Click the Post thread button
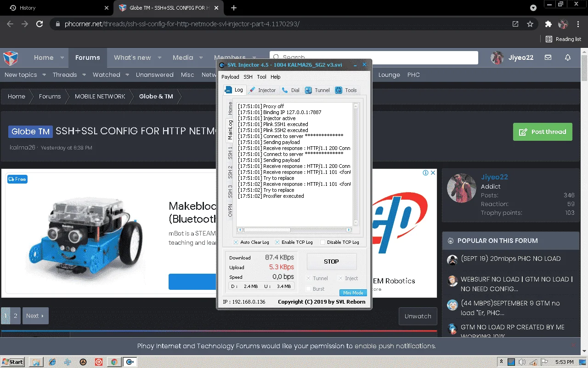The height and width of the screenshot is (368, 588). click(x=543, y=132)
